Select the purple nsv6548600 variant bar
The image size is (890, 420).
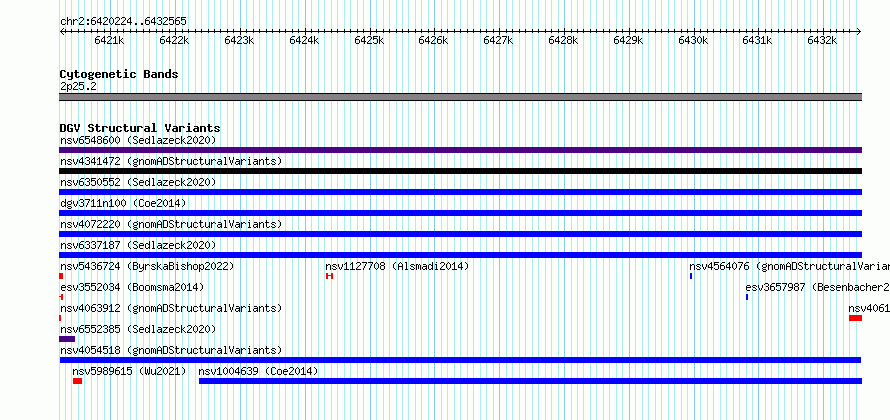pyautogui.click(x=460, y=150)
